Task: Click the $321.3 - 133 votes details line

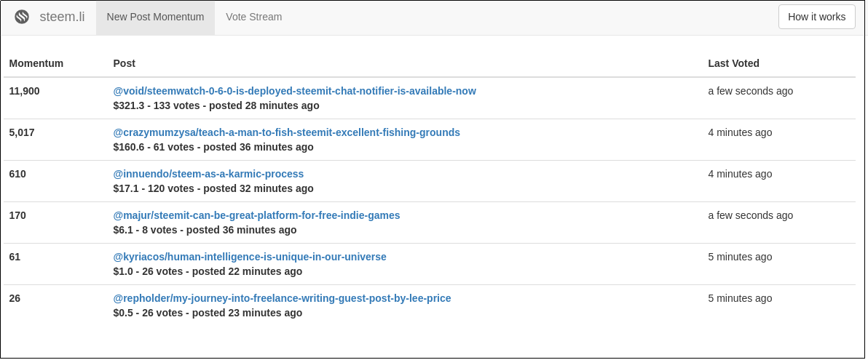Action: [x=216, y=105]
